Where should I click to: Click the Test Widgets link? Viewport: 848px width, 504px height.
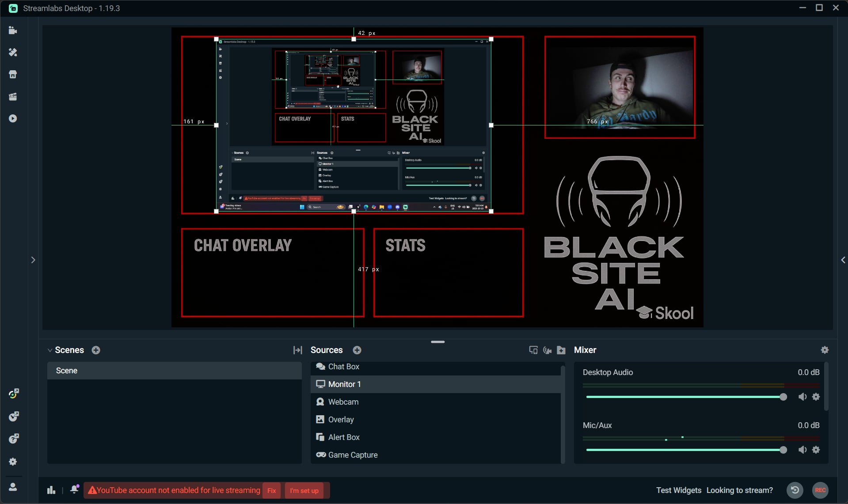click(x=678, y=490)
